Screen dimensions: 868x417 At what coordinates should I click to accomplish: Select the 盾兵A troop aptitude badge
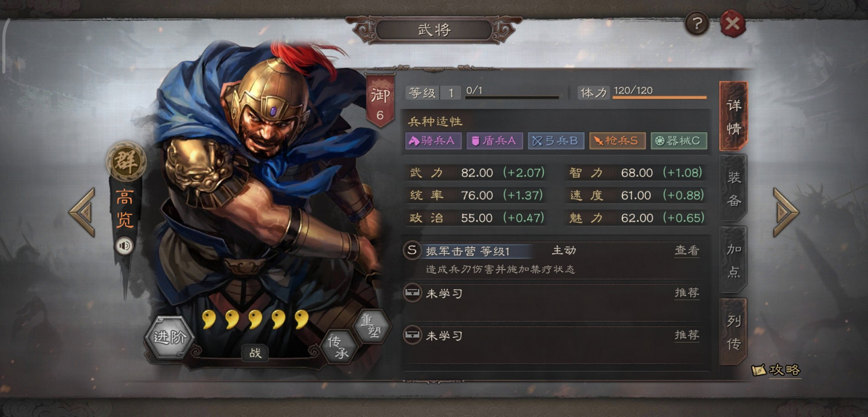pos(495,141)
